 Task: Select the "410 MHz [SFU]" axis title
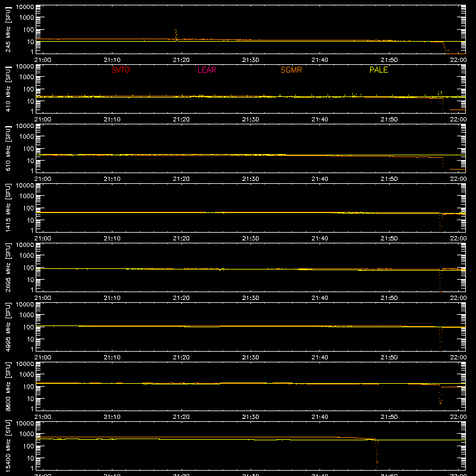(8, 89)
